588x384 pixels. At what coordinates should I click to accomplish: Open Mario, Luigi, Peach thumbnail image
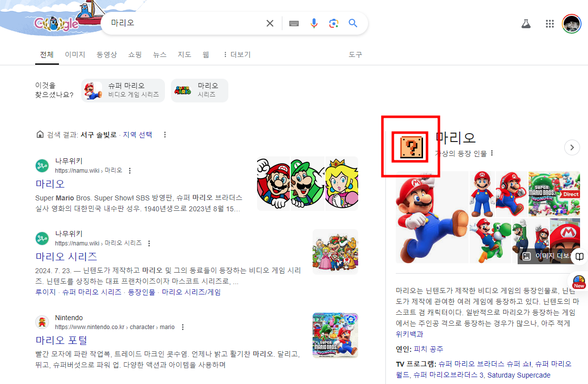coord(308,183)
